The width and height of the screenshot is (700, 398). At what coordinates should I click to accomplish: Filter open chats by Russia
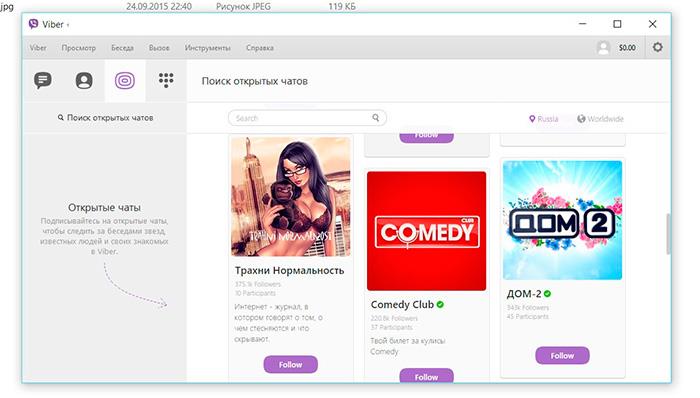click(x=544, y=119)
